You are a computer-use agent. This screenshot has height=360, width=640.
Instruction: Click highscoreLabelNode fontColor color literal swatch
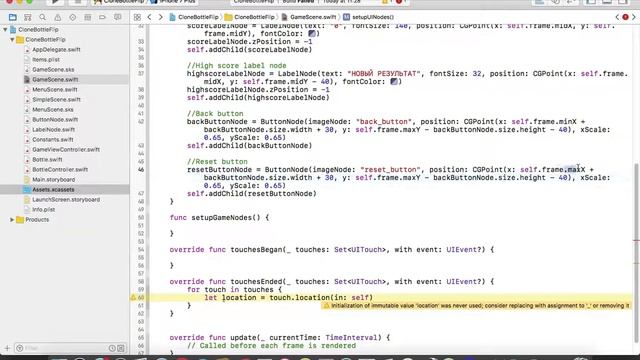click(x=394, y=82)
